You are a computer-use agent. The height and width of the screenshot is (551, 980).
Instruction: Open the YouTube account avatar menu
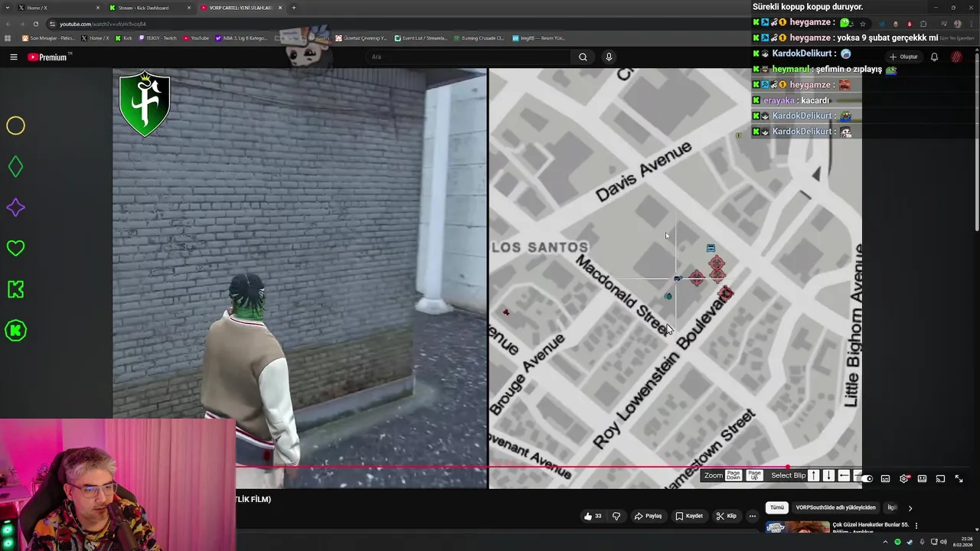coord(956,57)
